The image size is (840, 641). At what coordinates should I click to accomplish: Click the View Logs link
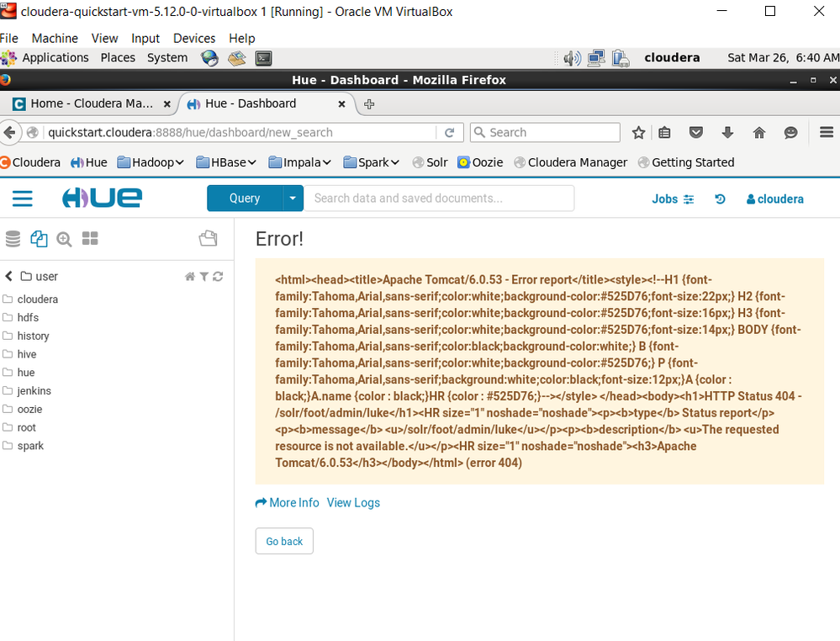coord(353,503)
